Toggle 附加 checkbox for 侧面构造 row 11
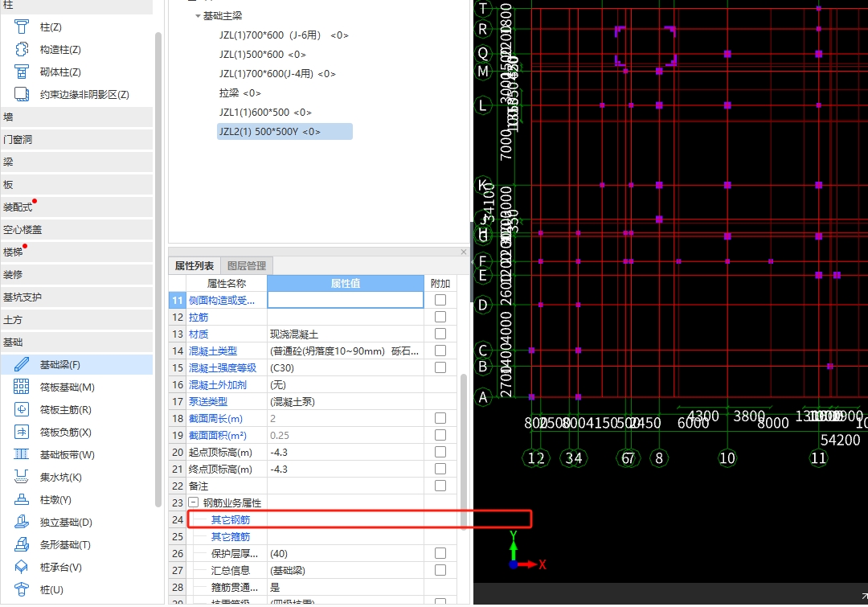This screenshot has height=607, width=868. coord(440,300)
